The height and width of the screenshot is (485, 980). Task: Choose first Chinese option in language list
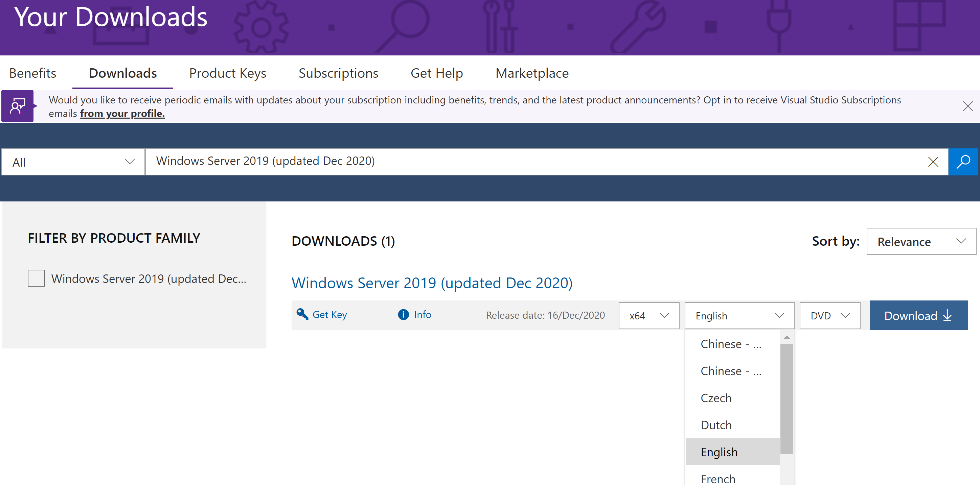tap(732, 344)
